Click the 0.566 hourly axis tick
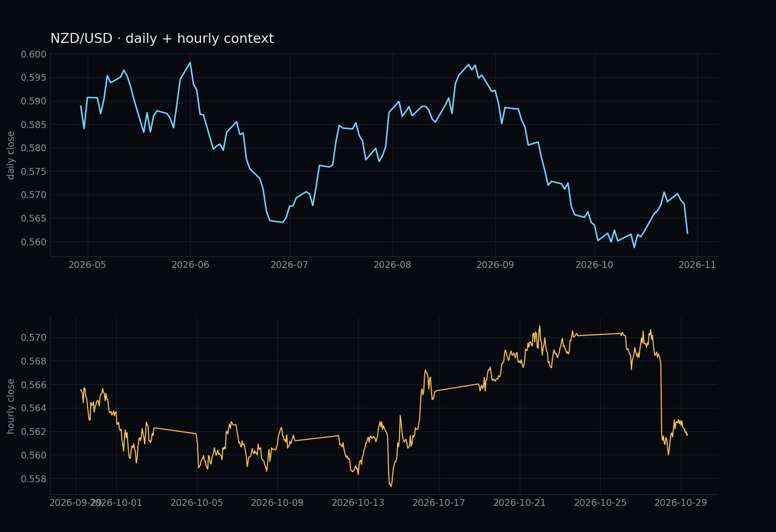This screenshot has width=776, height=532. tap(34, 385)
